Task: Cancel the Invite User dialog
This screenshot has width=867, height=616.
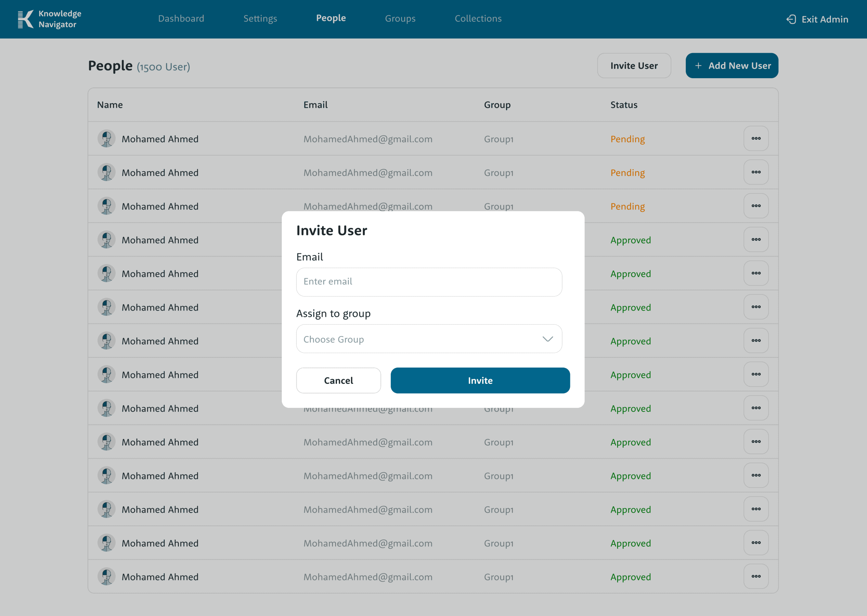Action: click(x=338, y=380)
